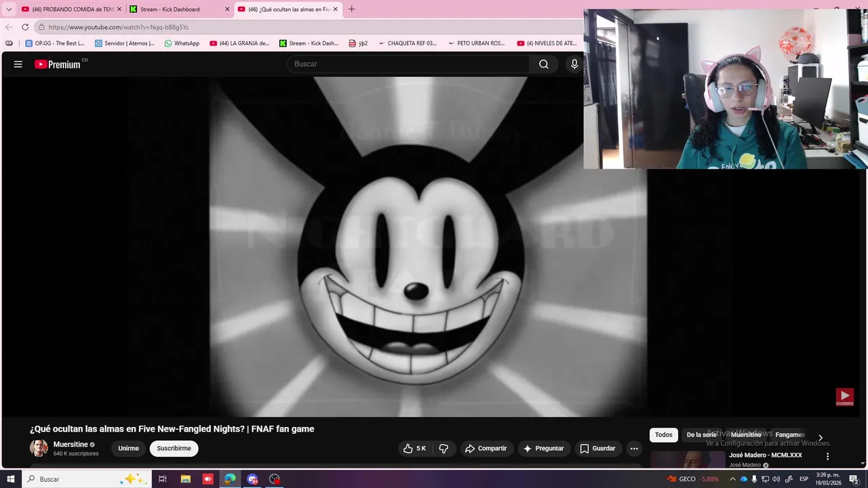Image resolution: width=868 pixels, height=488 pixels.
Task: Share the video with Compartir
Action: [x=486, y=449]
